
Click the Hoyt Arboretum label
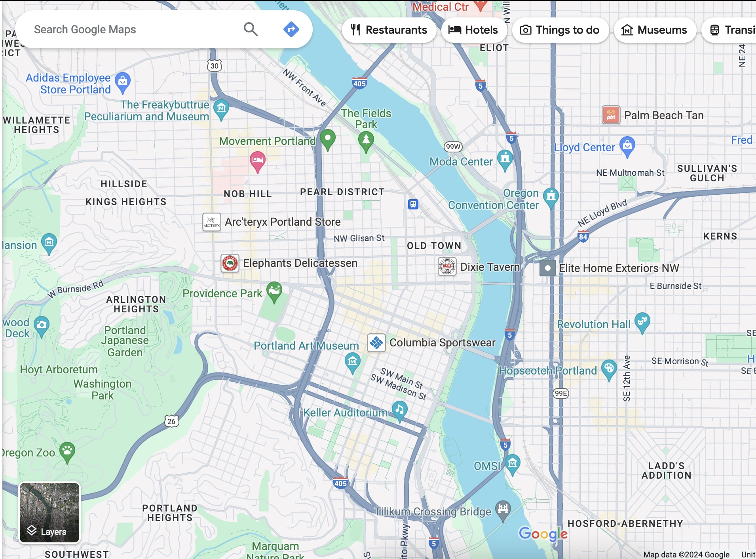(59, 370)
